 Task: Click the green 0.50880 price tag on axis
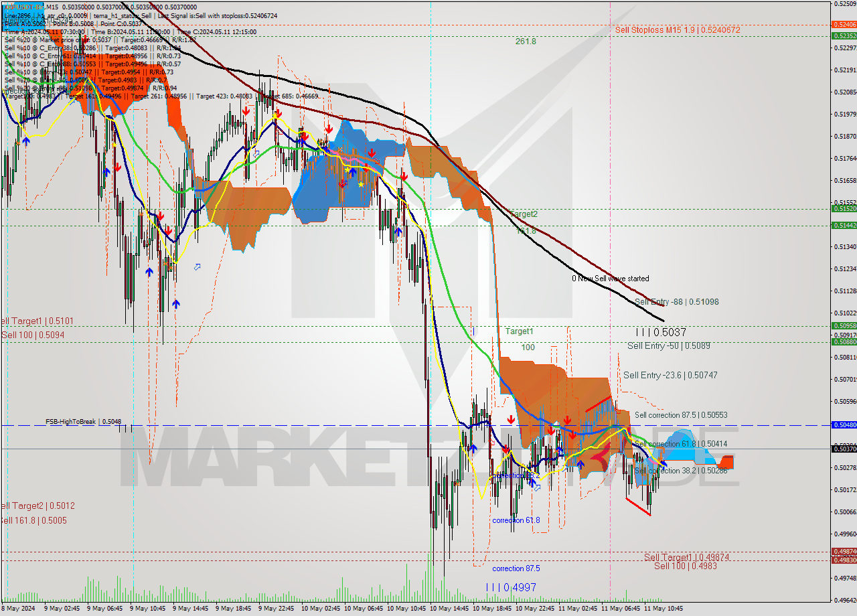coord(844,342)
